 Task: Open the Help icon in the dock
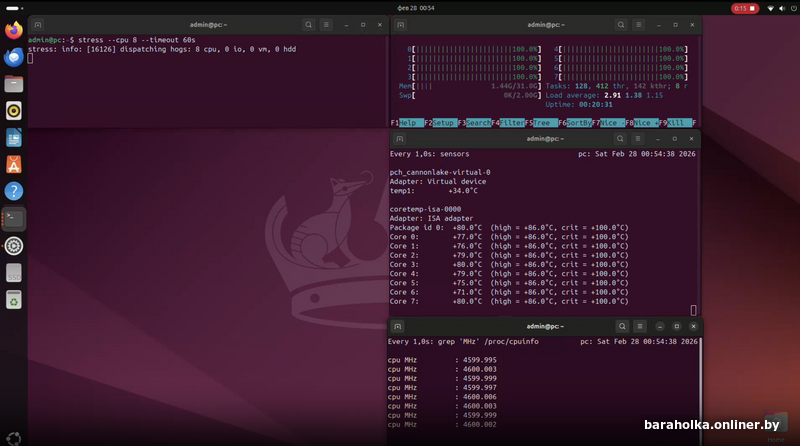coord(14,191)
